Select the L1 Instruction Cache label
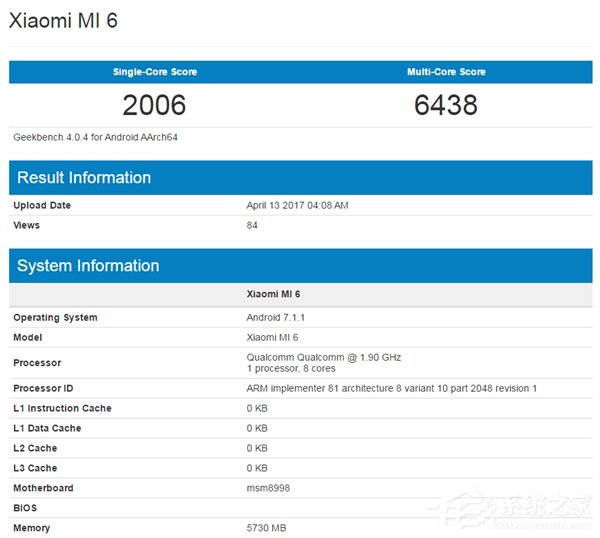The height and width of the screenshot is (538, 600). (x=62, y=408)
